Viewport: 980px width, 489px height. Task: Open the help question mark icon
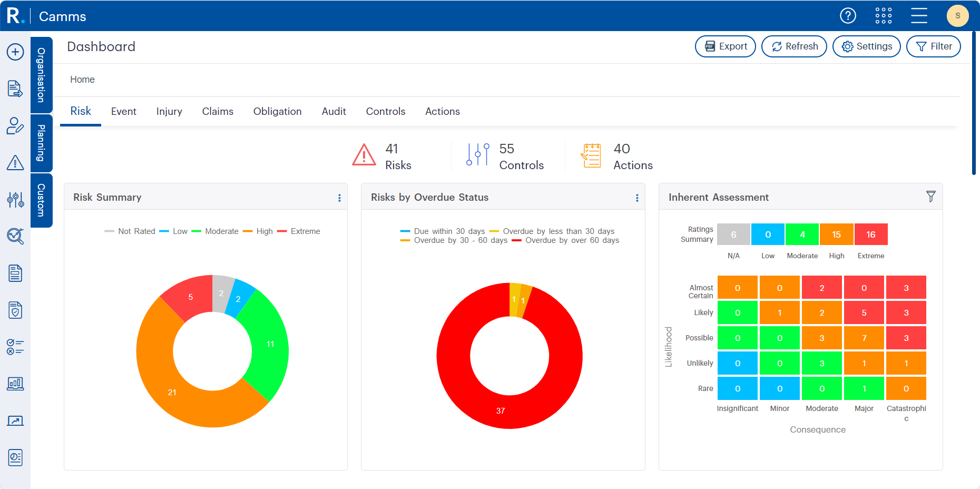[x=848, y=16]
